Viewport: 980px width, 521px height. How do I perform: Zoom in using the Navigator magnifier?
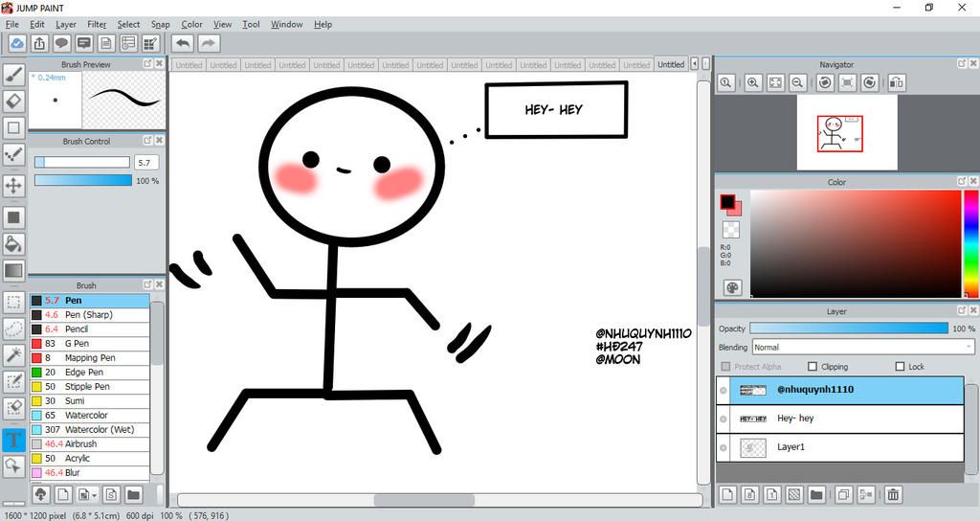click(x=753, y=83)
